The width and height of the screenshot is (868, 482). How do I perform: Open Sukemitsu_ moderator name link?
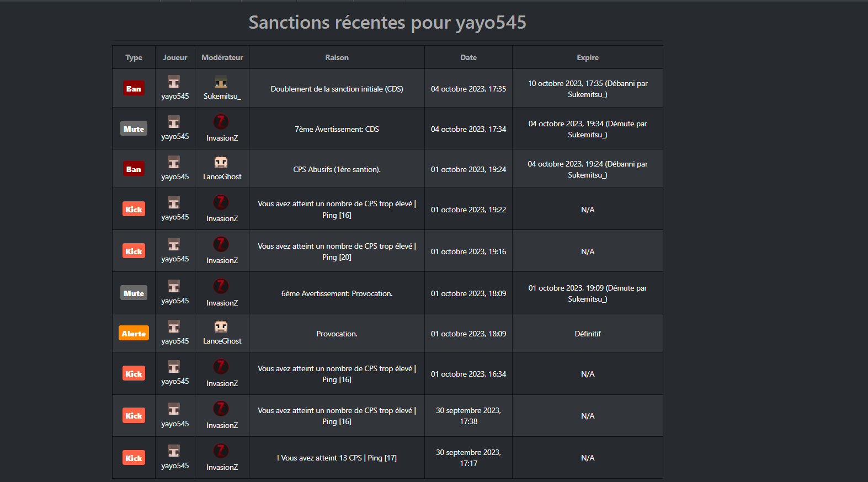coord(222,96)
